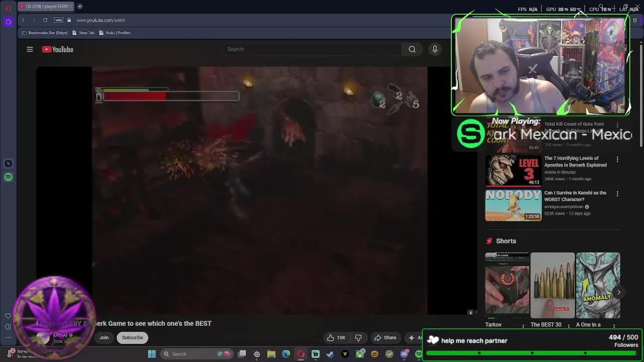Like the video (15K thumbs up)
Screen dimensions: 644x362
click(336, 338)
